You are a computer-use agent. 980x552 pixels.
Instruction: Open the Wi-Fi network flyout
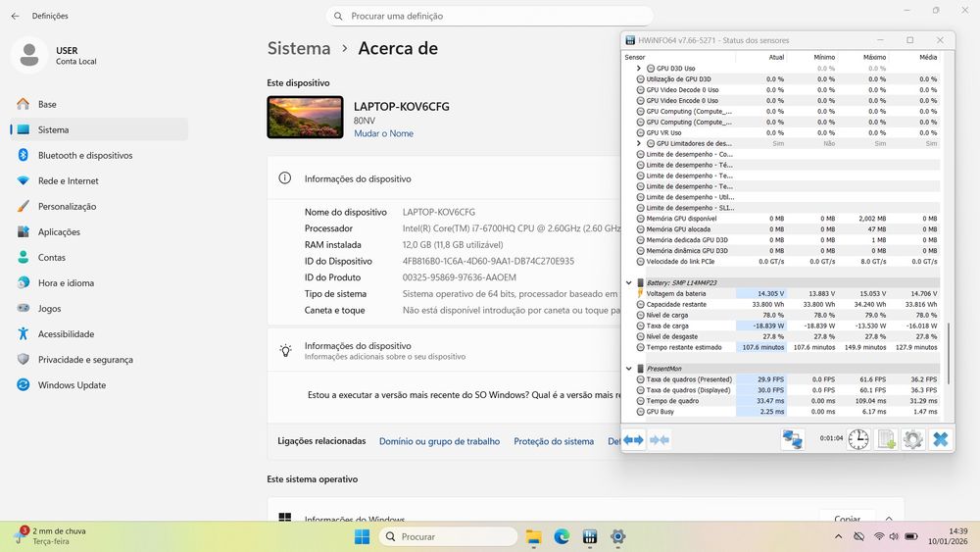click(879, 536)
